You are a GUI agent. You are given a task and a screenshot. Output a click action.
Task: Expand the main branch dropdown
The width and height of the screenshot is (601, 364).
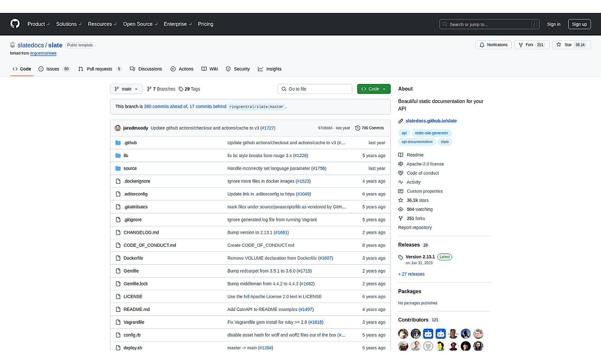pos(123,89)
